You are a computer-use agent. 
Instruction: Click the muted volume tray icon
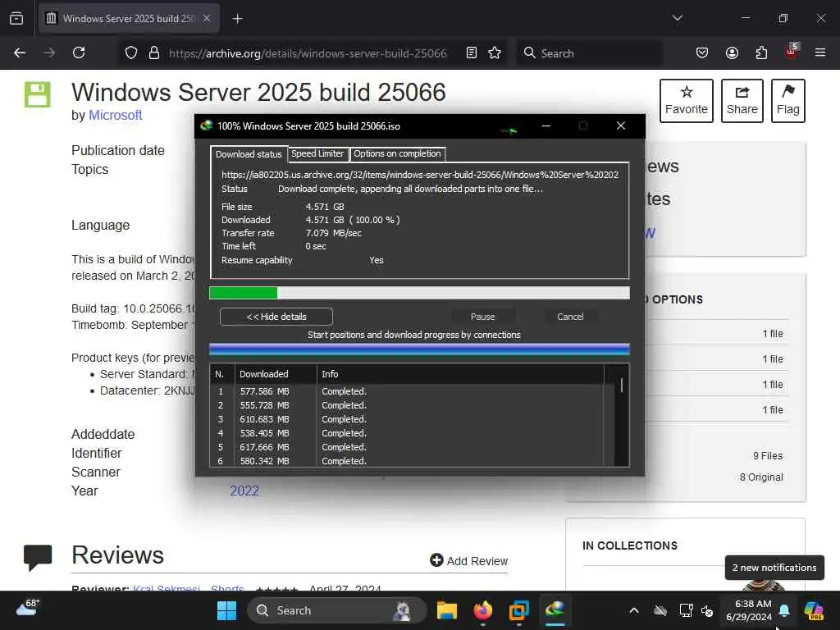click(x=707, y=610)
